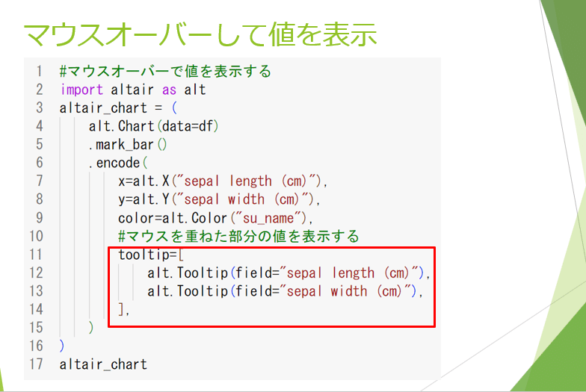Click the line 'alt.Chart(data=df)'
586x392 pixels.
(x=154, y=126)
